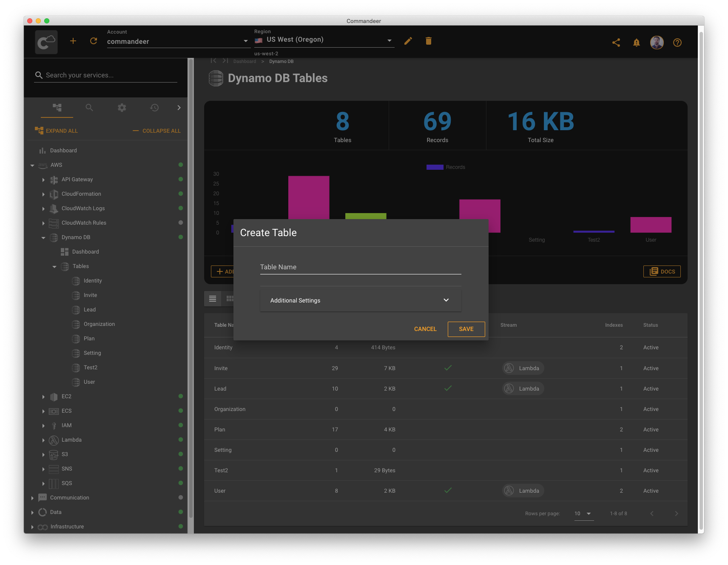This screenshot has height=565, width=728.
Task: Click the Plan row in table
Action: click(x=446, y=430)
